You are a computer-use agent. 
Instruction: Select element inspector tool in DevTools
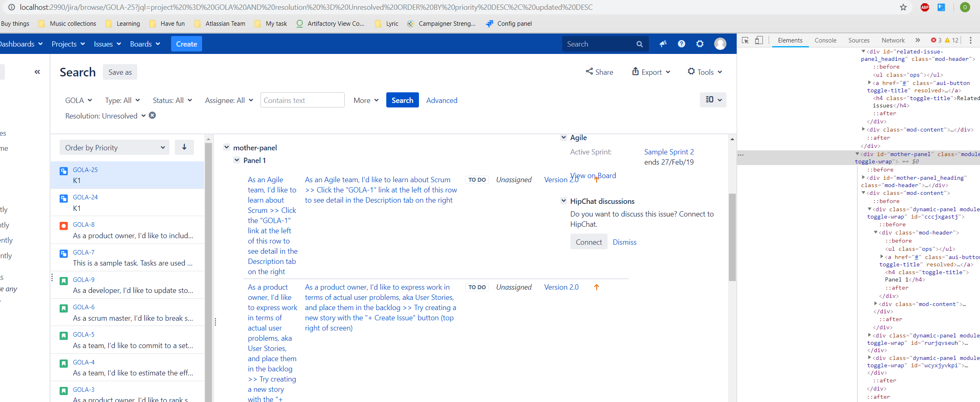pos(745,40)
